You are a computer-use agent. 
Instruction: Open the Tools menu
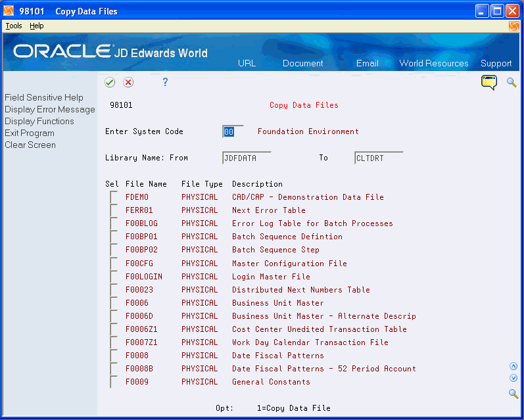coord(14,26)
